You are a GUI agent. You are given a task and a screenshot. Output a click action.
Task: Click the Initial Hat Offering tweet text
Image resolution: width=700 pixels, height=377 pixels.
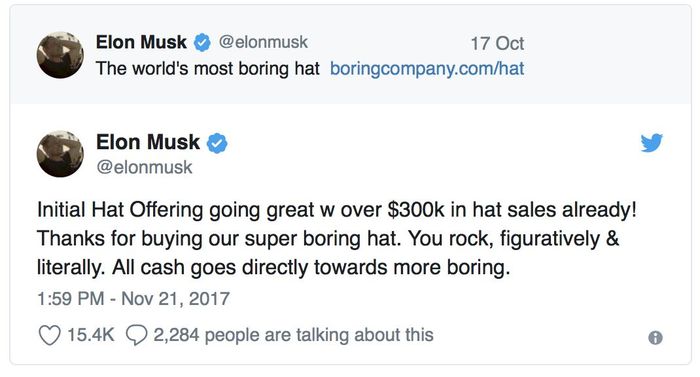click(x=337, y=239)
